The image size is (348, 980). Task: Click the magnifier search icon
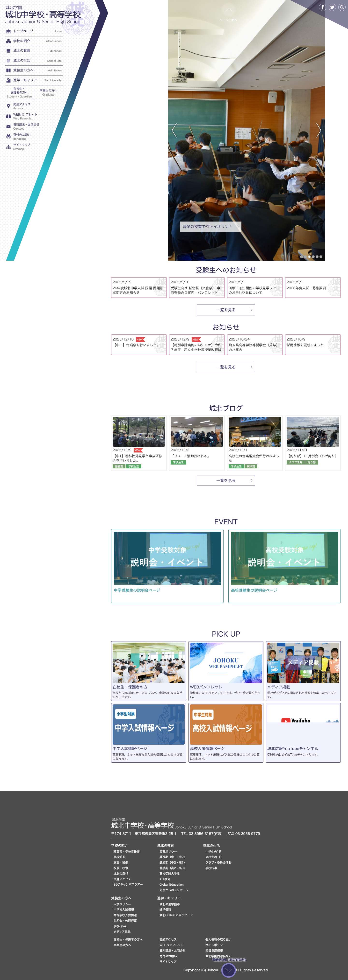pyautogui.click(x=342, y=7)
